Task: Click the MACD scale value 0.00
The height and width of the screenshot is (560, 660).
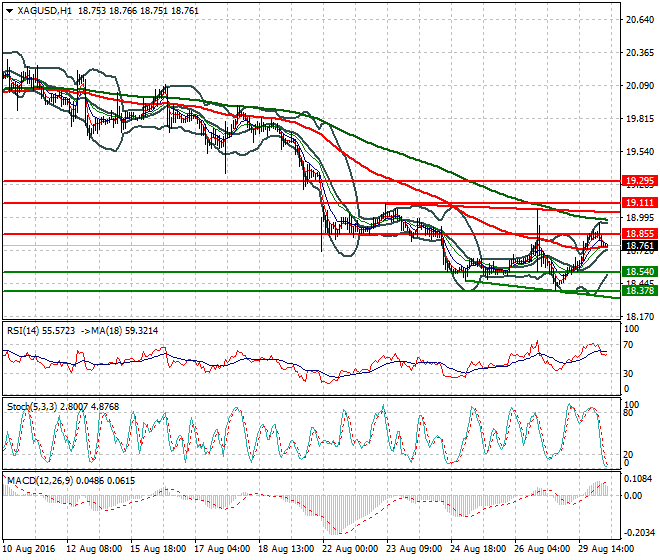Action: [x=633, y=496]
